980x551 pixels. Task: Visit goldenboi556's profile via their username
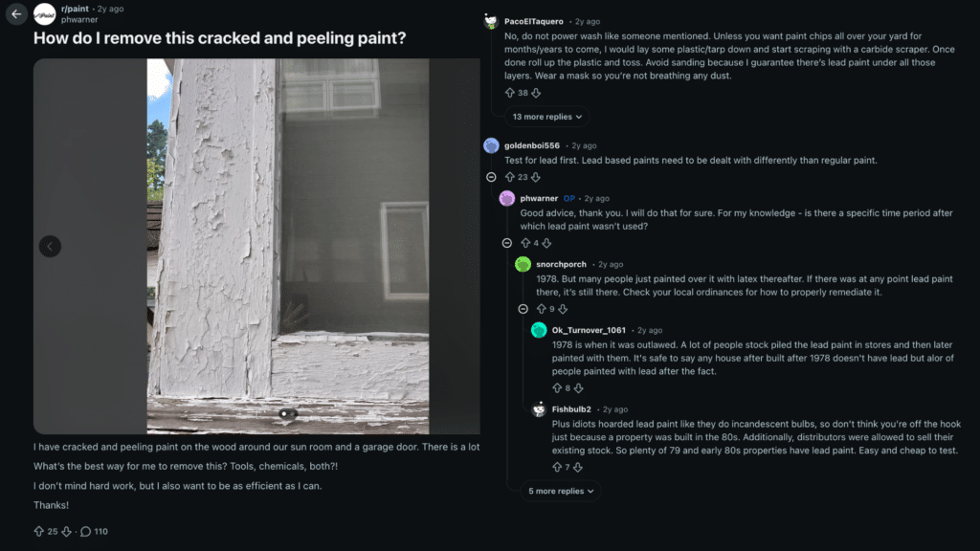(x=531, y=145)
